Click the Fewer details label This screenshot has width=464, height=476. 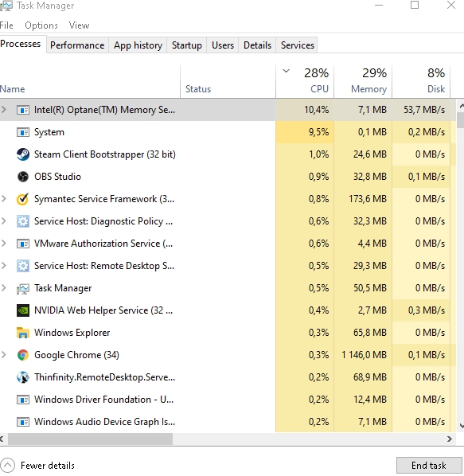click(x=48, y=466)
